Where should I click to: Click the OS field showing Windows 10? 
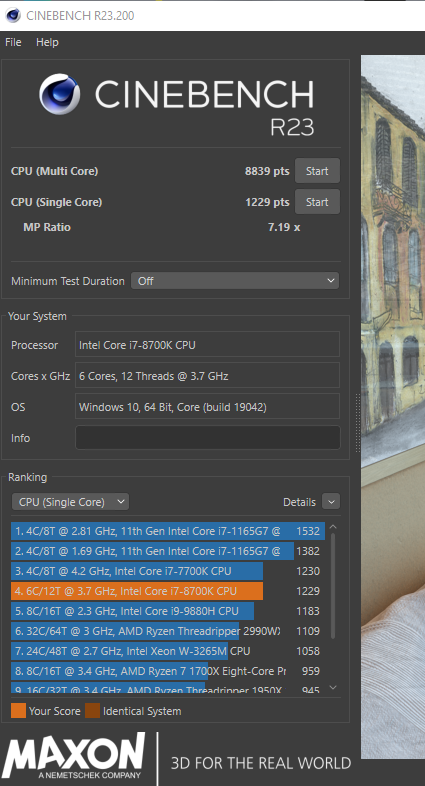pos(207,407)
